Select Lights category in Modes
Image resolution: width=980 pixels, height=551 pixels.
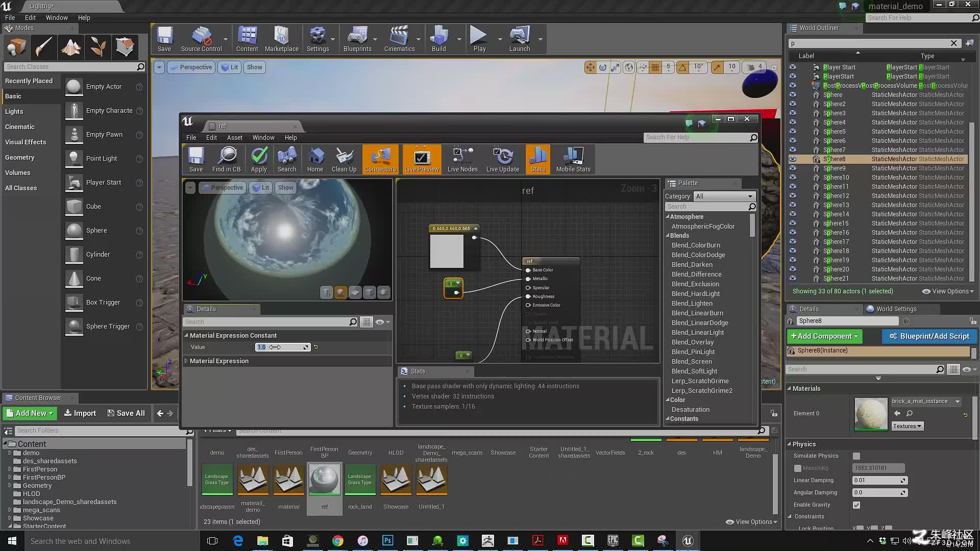(14, 112)
